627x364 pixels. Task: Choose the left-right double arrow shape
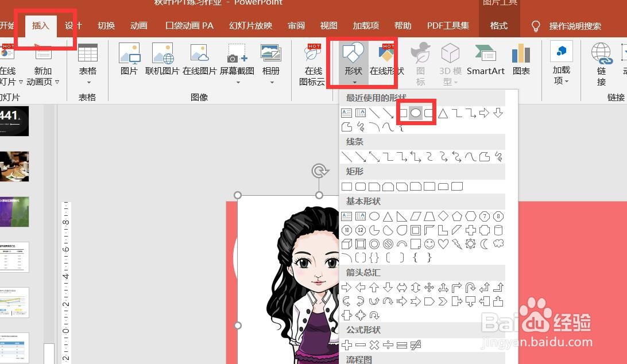point(401,287)
